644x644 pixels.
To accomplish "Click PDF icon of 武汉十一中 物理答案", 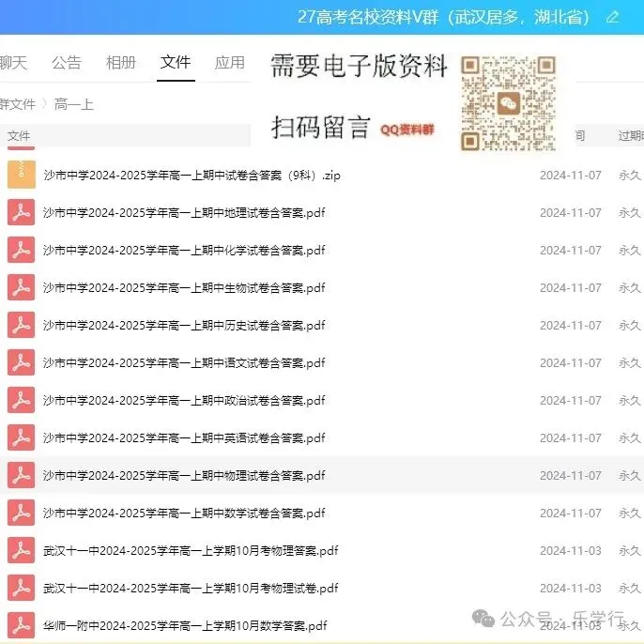I will (21, 550).
